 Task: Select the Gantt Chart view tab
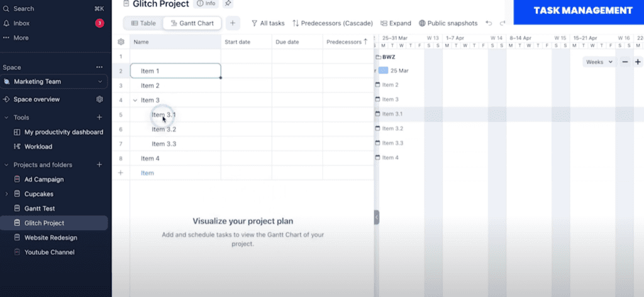point(192,23)
